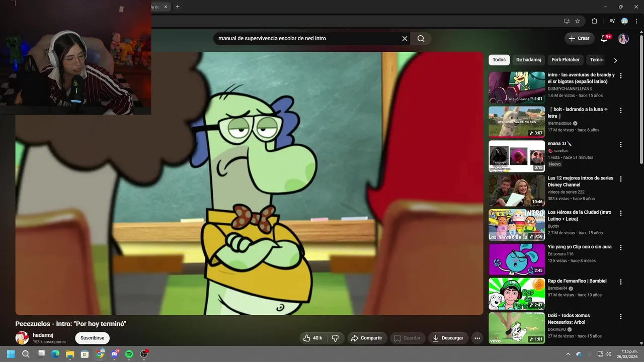Image resolution: width=644 pixels, height=362 pixels.
Task: Open Discord from the taskbar
Action: 115,354
